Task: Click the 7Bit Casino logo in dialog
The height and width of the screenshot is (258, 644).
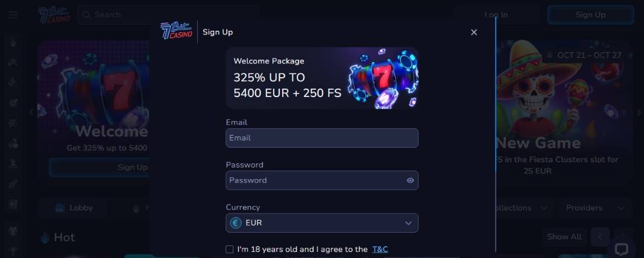Action: click(x=176, y=31)
